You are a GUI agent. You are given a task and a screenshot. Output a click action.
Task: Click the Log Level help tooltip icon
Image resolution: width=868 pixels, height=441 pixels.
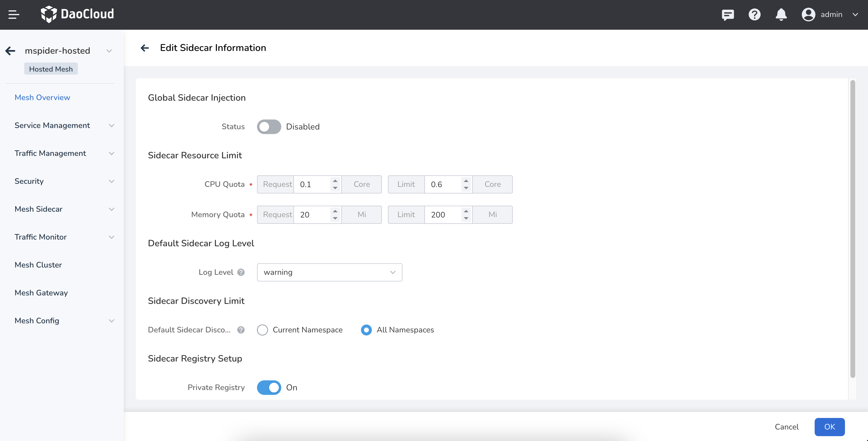[x=241, y=272]
